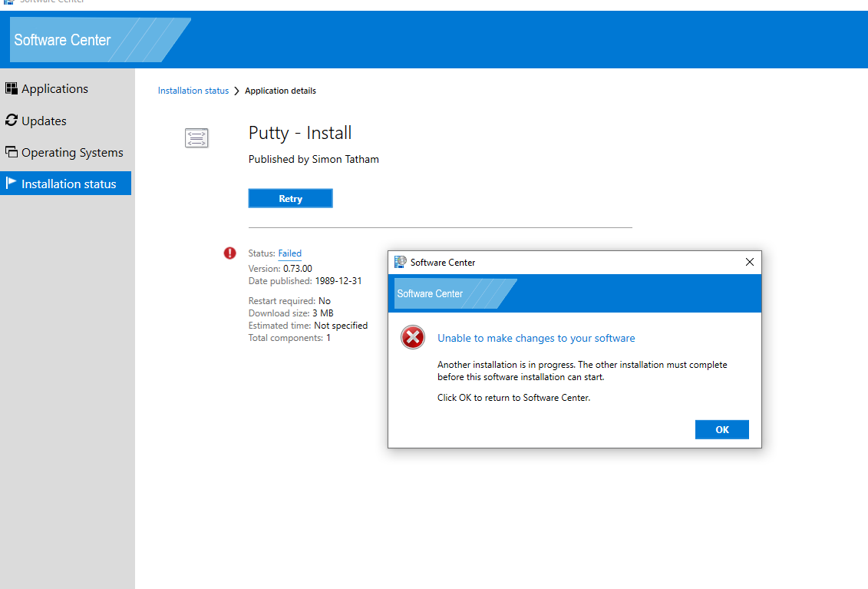Click the breadcrumb chevron separator
This screenshot has width=868, height=589.
click(237, 91)
